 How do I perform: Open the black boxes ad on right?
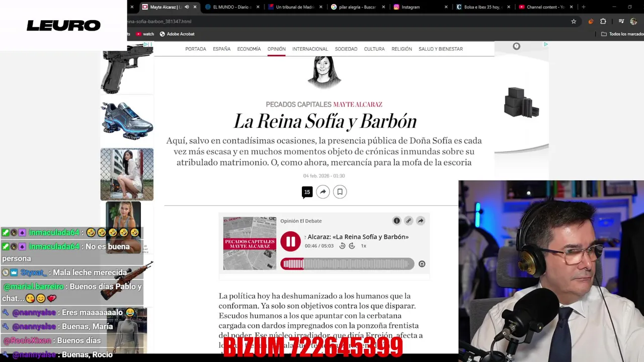(x=521, y=103)
